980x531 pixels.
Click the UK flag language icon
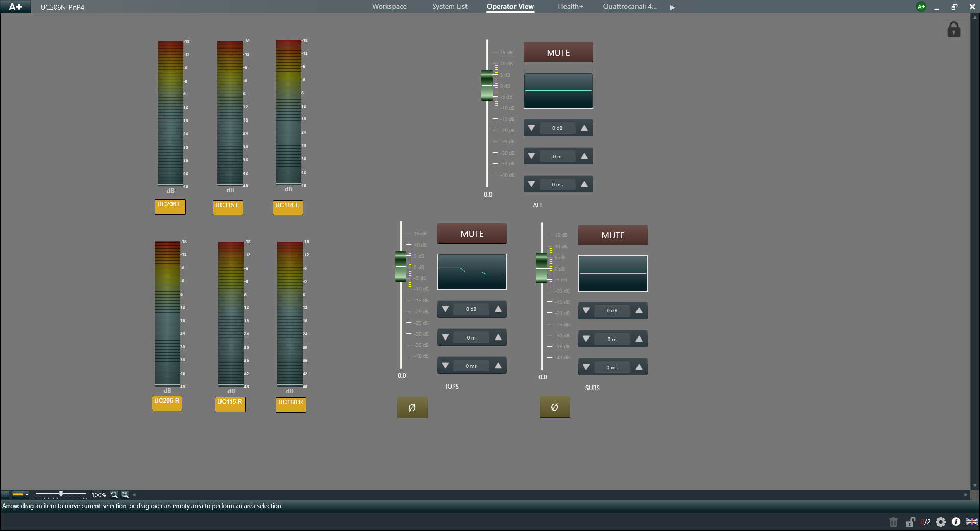click(972, 522)
